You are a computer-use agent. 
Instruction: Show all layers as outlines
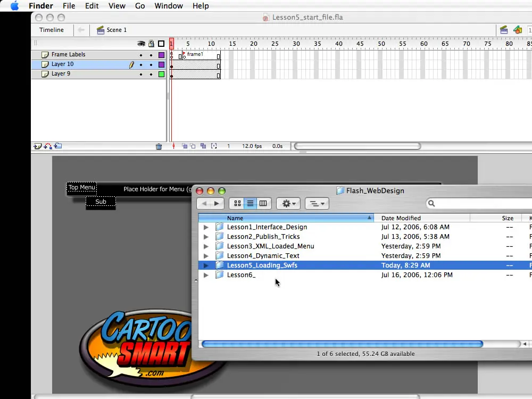pyautogui.click(x=162, y=44)
